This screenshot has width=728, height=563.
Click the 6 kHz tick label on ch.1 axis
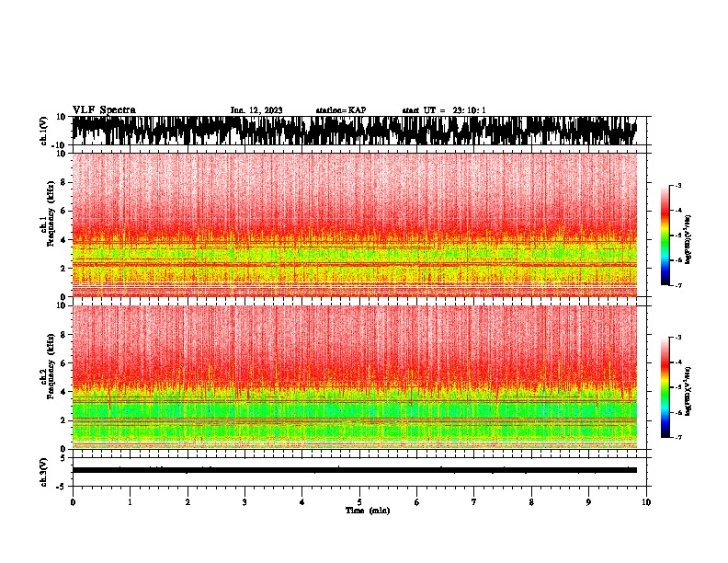click(x=63, y=211)
